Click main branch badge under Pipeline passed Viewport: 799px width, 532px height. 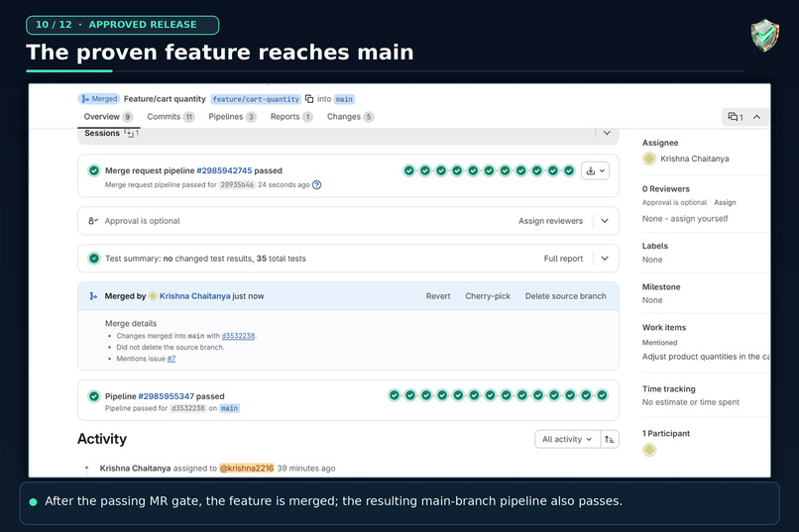pos(229,408)
